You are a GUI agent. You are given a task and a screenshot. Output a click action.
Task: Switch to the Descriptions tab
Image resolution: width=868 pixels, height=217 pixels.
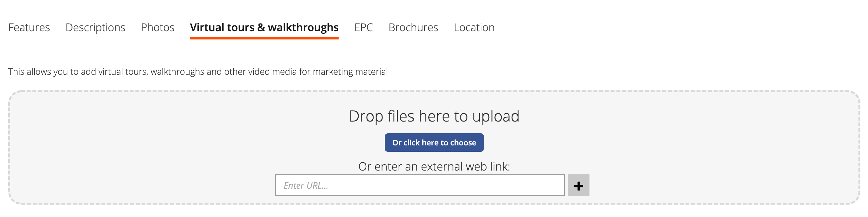(x=95, y=27)
